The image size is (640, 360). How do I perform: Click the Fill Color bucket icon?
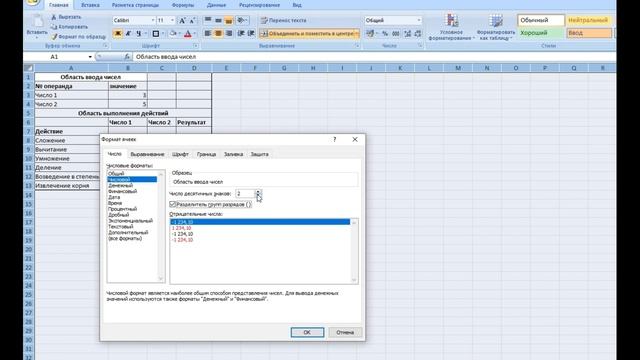tap(173, 33)
